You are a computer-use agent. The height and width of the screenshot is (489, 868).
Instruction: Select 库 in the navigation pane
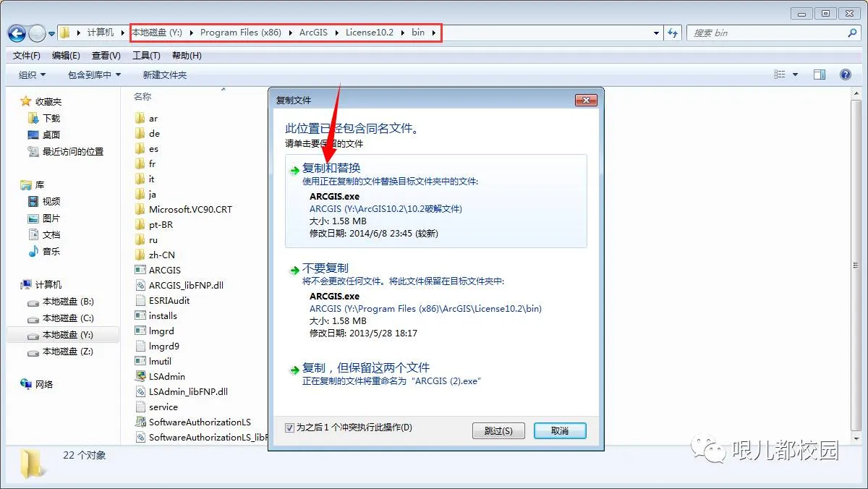coord(33,185)
